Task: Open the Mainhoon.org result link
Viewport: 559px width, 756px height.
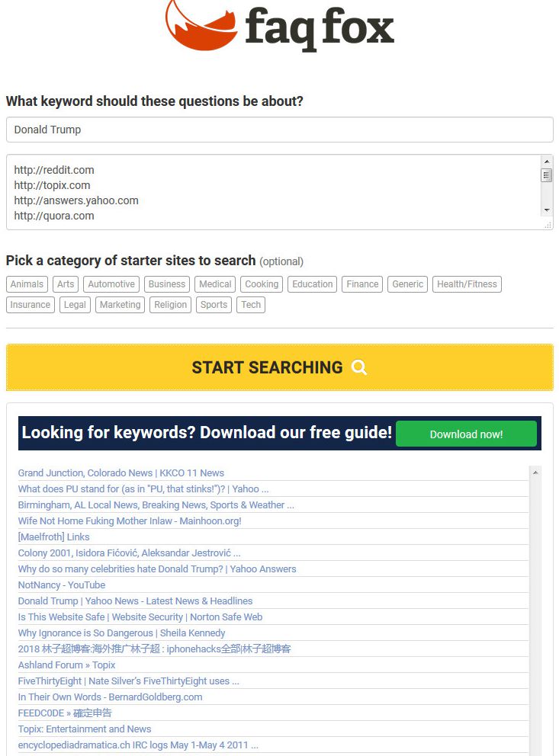Action: click(130, 521)
